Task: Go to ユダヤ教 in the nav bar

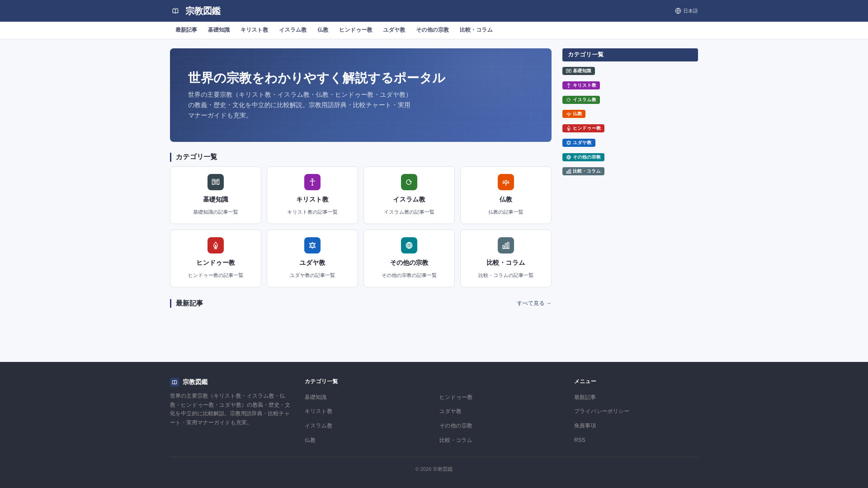Action: [394, 30]
